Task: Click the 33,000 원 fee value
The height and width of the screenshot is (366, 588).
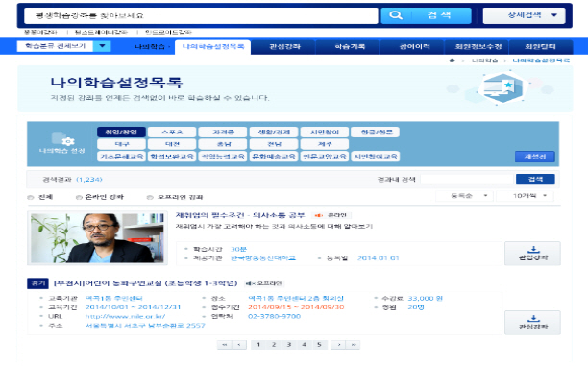Action: click(x=426, y=299)
